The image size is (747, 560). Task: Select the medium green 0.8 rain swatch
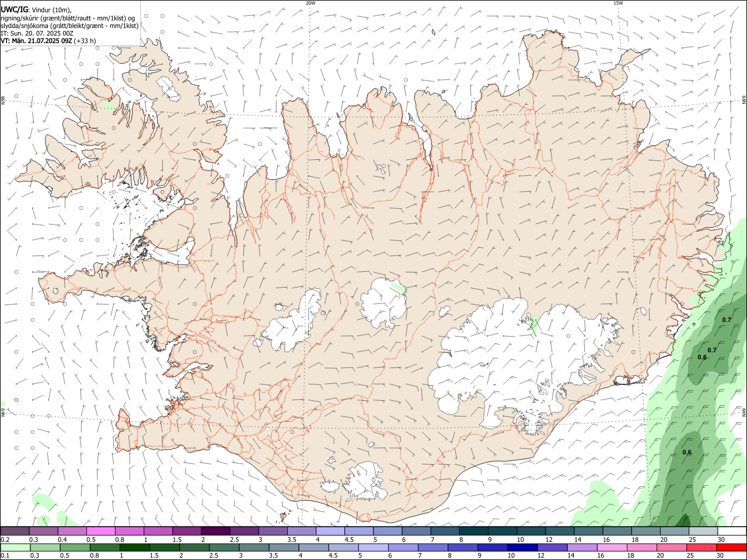tap(104, 548)
